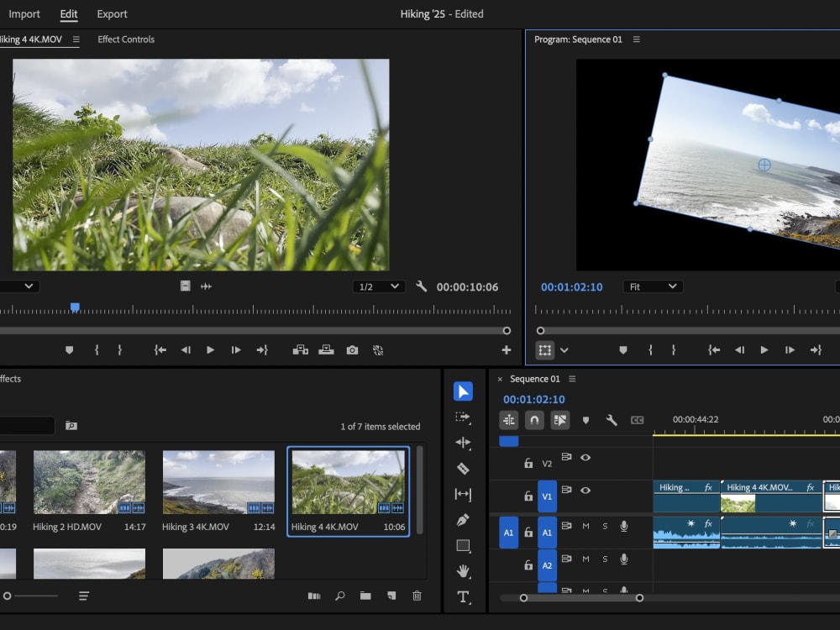The height and width of the screenshot is (630, 840).
Task: Select the Hand tool
Action: click(463, 571)
